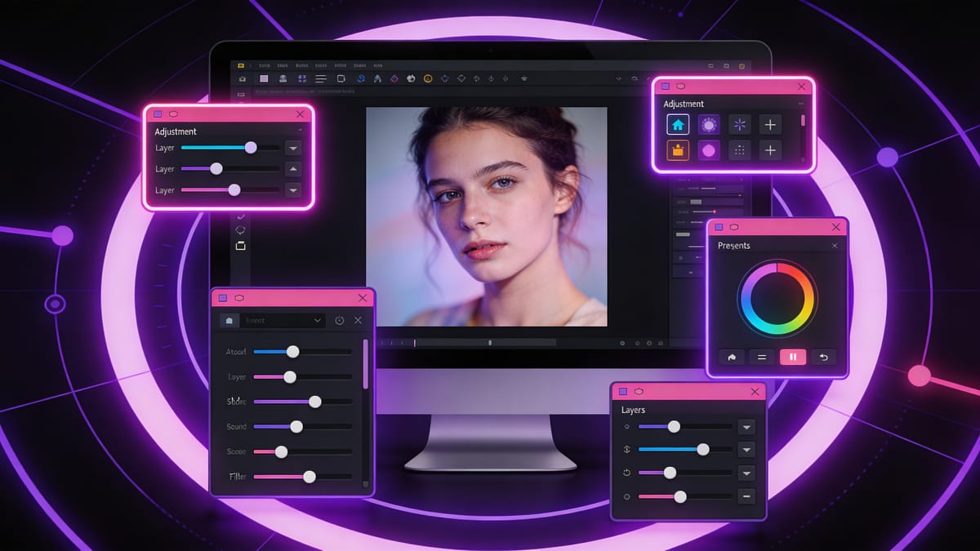Click the Filter slider handle
The width and height of the screenshot is (980, 551).
[309, 477]
